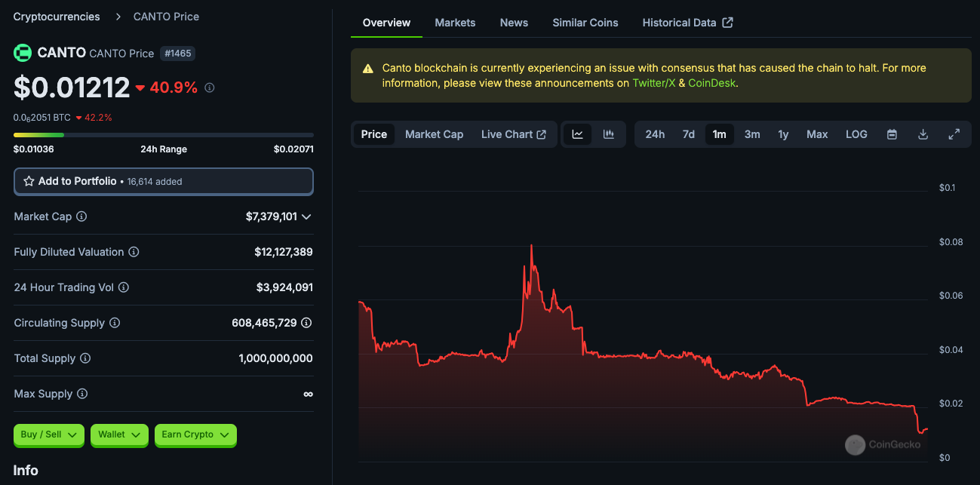
Task: Click the CANTO green coin logo
Action: [x=23, y=53]
